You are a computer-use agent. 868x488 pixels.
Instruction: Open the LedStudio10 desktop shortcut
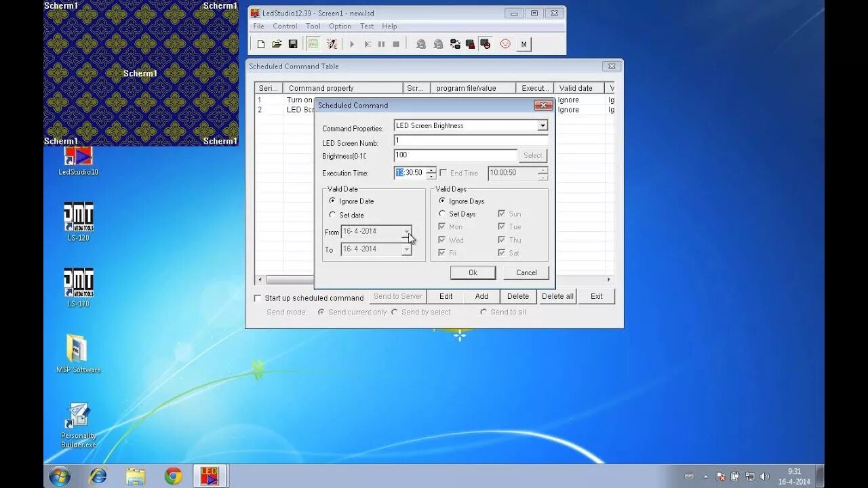pos(78,161)
